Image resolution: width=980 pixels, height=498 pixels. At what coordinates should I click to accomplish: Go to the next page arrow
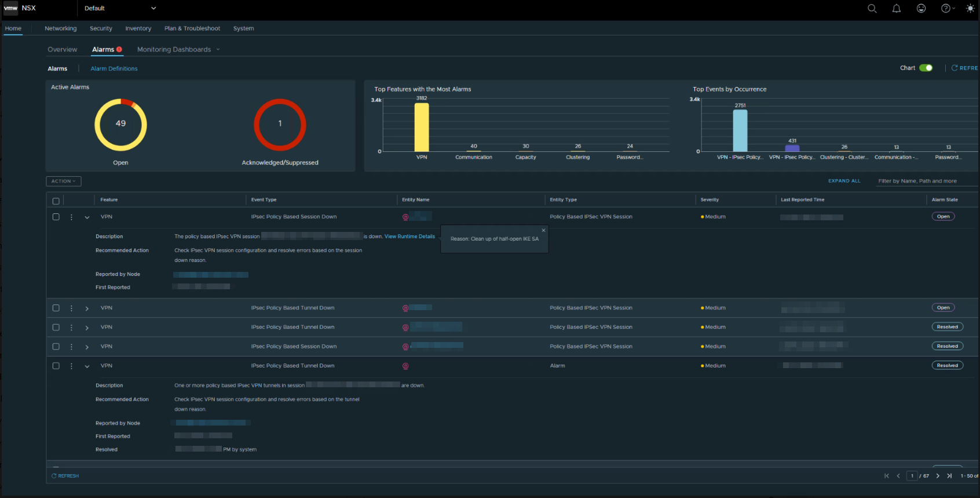(x=938, y=476)
